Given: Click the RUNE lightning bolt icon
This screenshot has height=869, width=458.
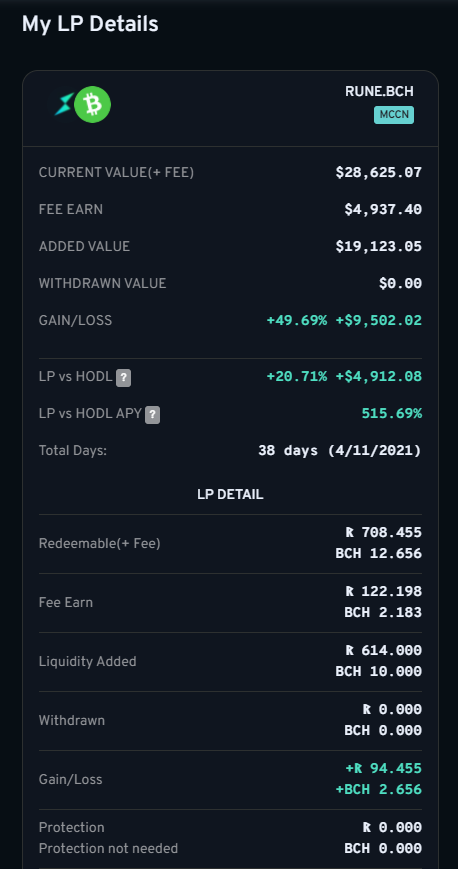Looking at the screenshot, I should [64, 104].
